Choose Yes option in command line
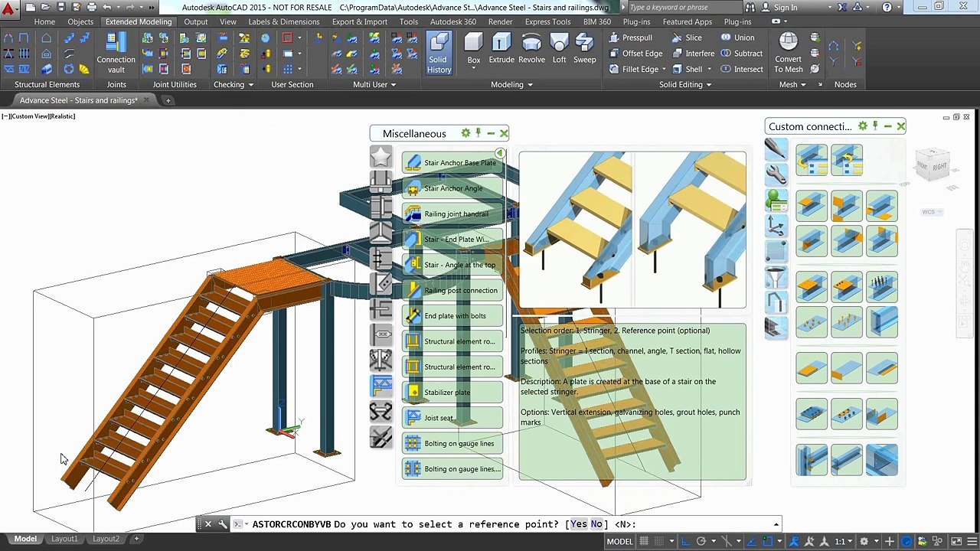 [x=578, y=524]
